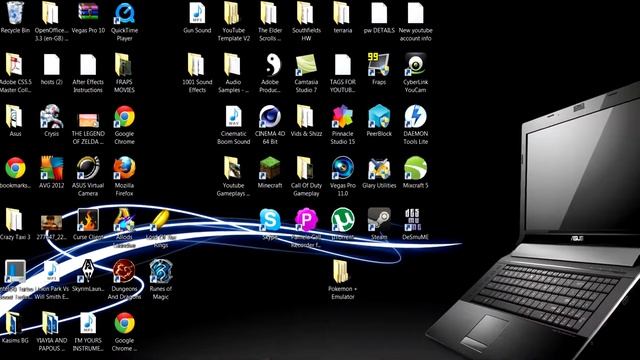Image resolution: width=640 pixels, height=360 pixels.
Task: Open the Youtube Gameplays folder
Action: 233,168
